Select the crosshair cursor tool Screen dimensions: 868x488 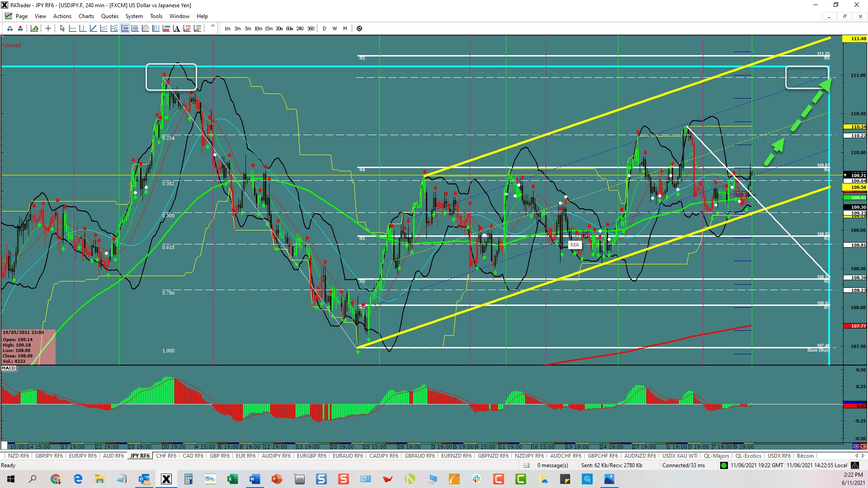point(48,28)
